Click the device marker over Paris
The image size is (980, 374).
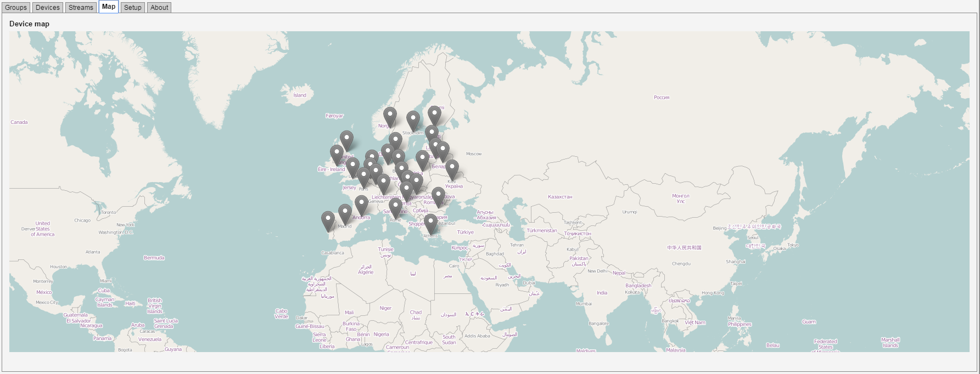click(363, 176)
